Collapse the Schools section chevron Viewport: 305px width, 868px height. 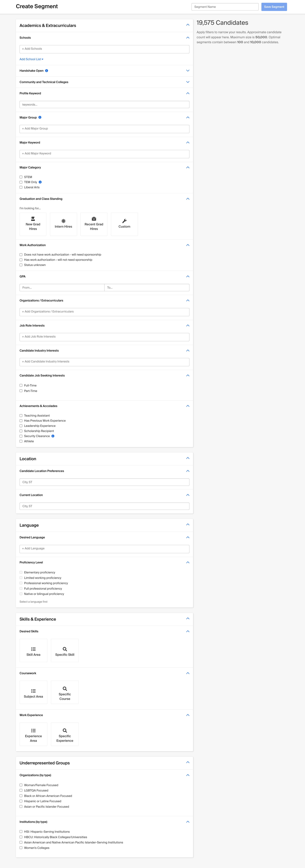188,38
